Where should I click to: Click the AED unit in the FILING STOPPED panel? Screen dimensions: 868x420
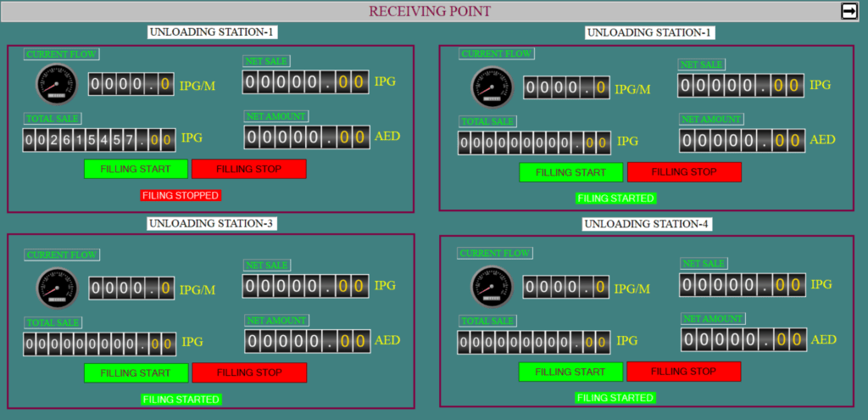pyautogui.click(x=387, y=137)
